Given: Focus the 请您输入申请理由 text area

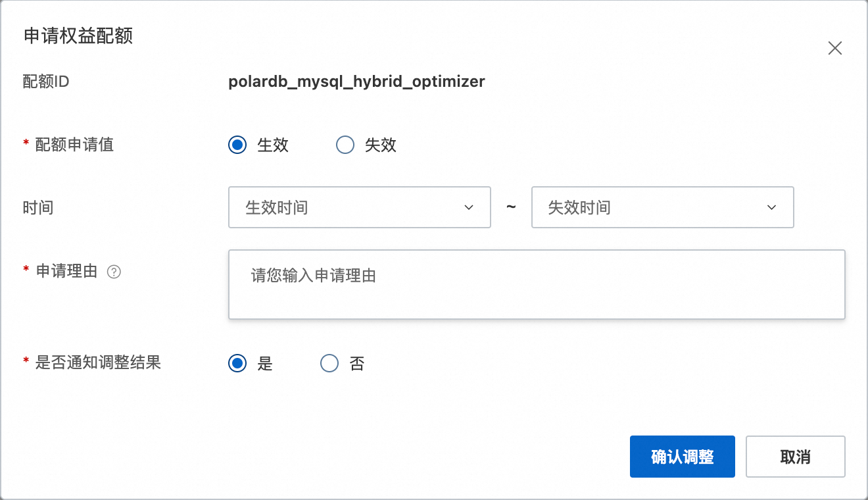Looking at the screenshot, I should [x=536, y=284].
